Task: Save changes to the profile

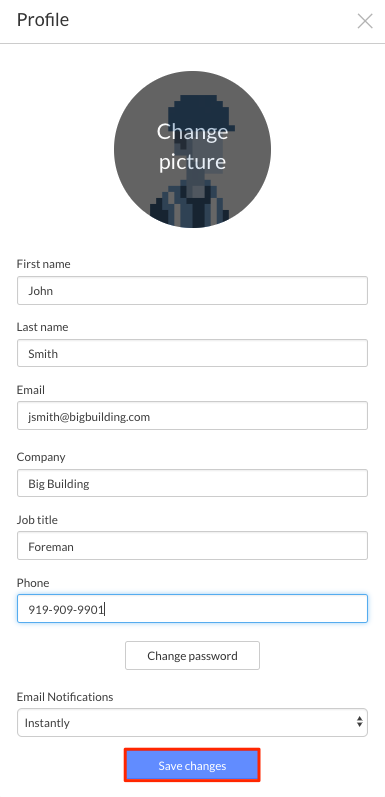Action: (192, 765)
